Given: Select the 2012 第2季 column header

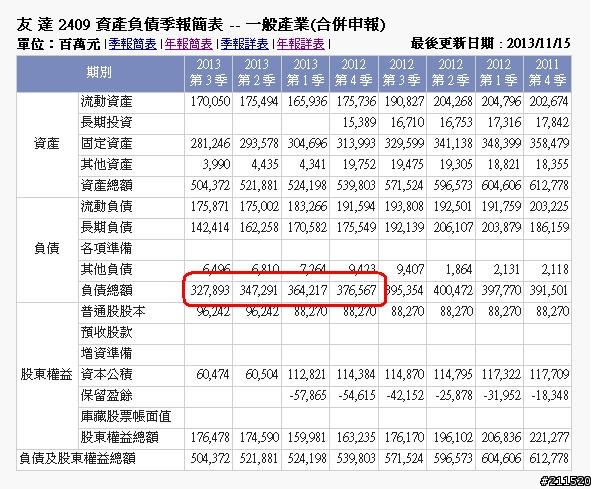Looking at the screenshot, I should [450, 74].
